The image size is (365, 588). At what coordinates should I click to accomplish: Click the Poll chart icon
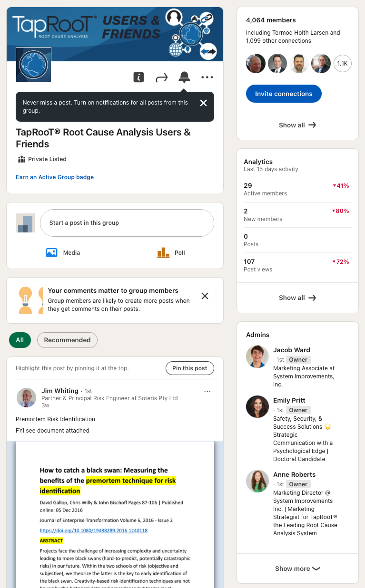point(163,252)
